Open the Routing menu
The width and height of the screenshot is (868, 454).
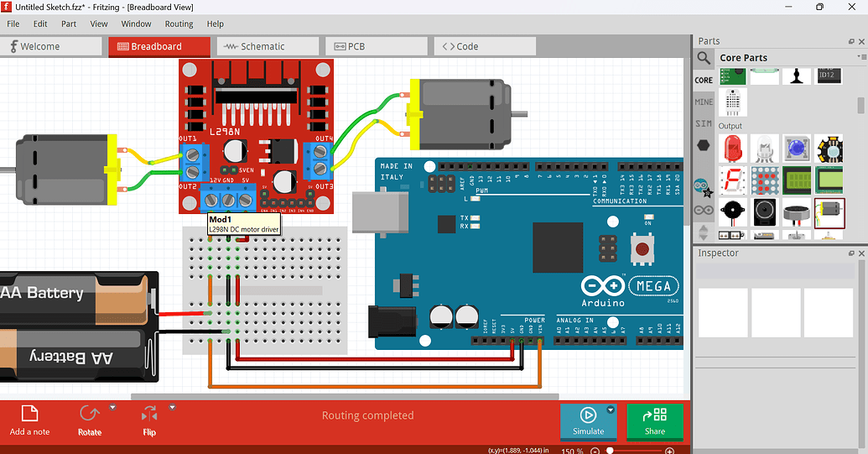click(x=179, y=23)
